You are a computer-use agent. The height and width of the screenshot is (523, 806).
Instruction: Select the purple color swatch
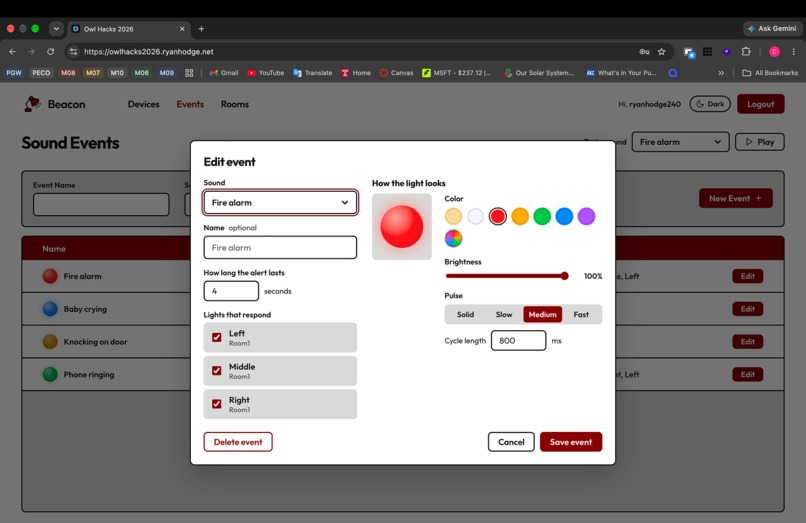[586, 217]
